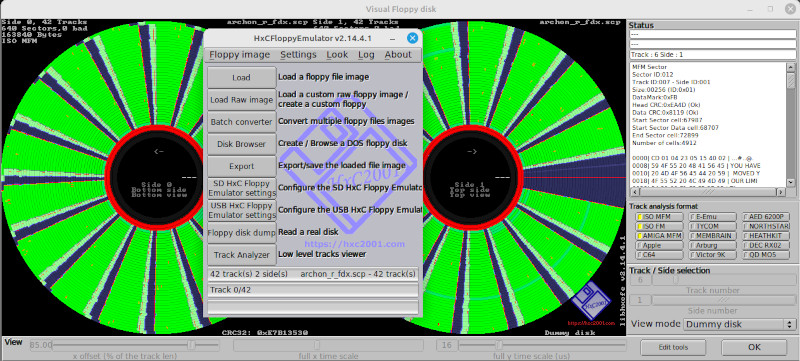The height and width of the screenshot is (361, 800).
Task: Click the 'Data CRC:0x8119 (Ok)' line
Action: pyautogui.click(x=665, y=113)
